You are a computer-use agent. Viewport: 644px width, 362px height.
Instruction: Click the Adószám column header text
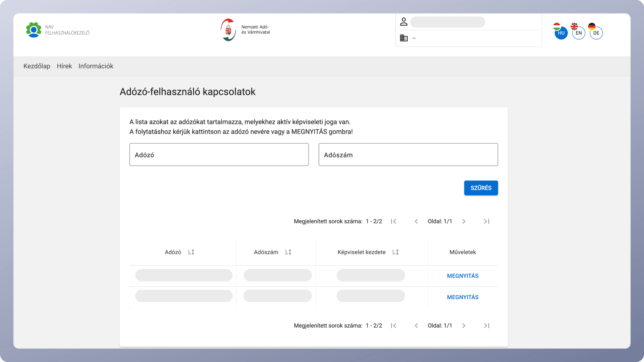[266, 252]
